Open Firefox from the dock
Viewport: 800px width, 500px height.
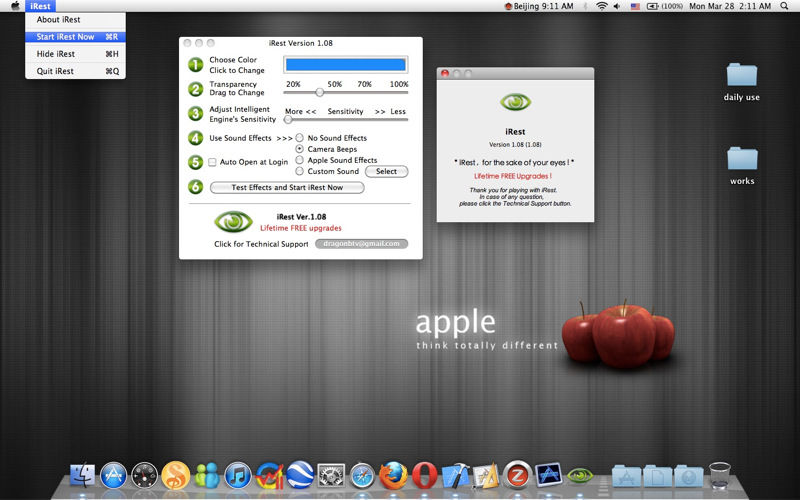[x=393, y=476]
